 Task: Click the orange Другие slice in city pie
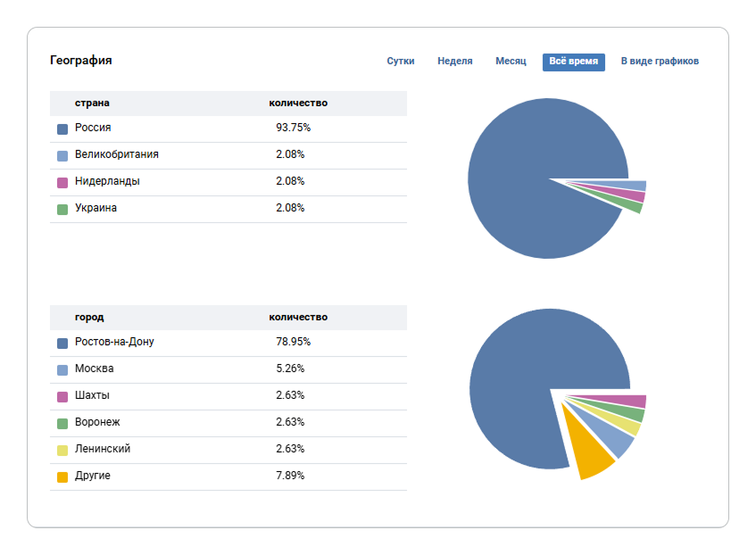coord(589,455)
